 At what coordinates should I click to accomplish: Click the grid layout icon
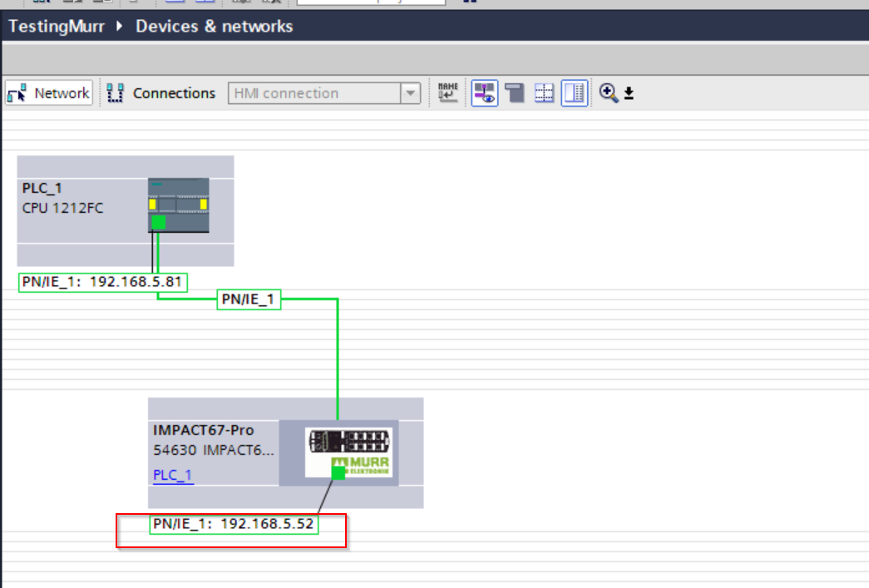pyautogui.click(x=544, y=92)
